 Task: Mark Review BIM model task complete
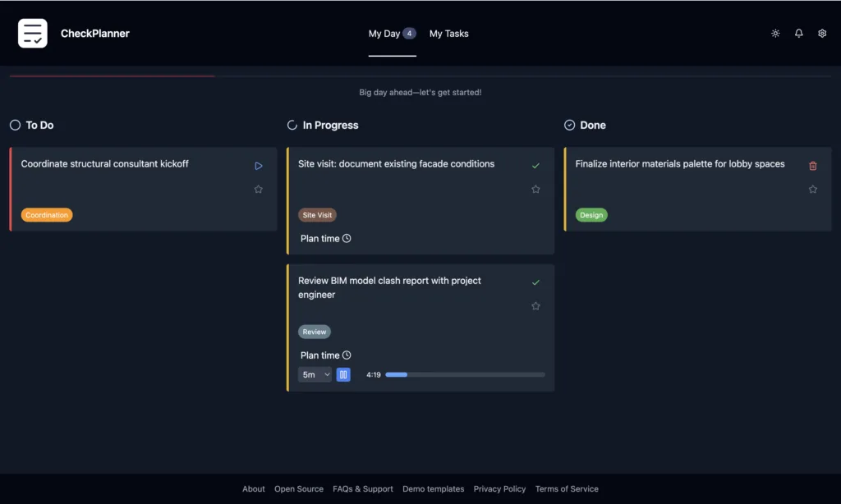pos(535,282)
